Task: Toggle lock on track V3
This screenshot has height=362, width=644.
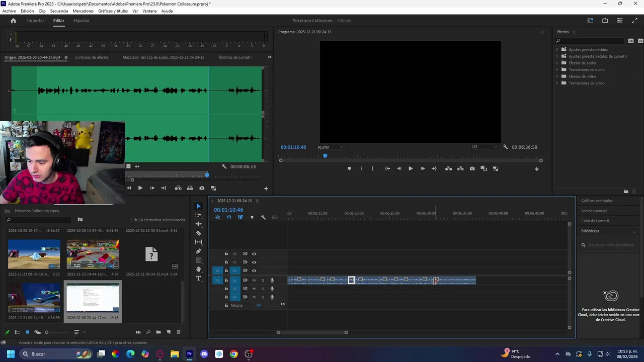Action: coord(226,254)
